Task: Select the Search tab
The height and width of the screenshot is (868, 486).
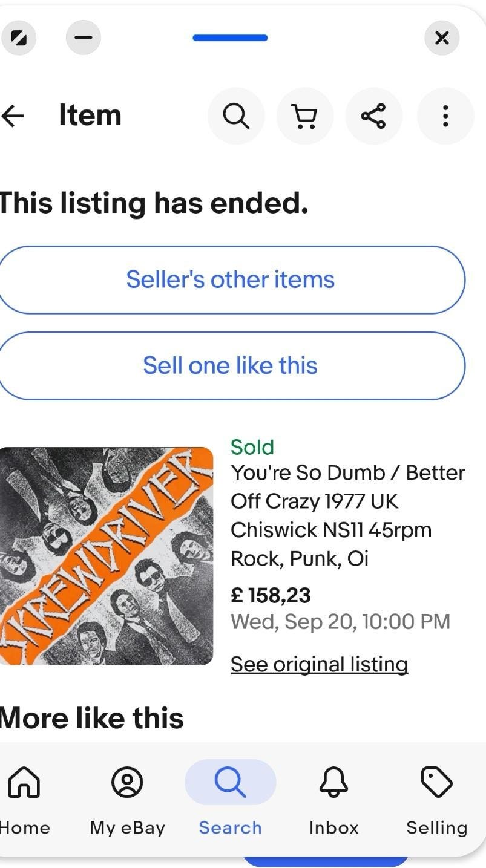Action: point(230,783)
